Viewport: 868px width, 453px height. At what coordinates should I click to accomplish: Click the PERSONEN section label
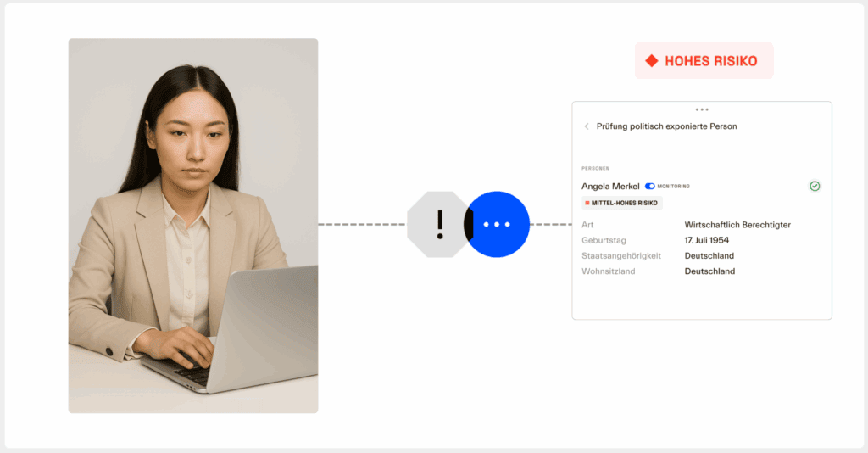pos(595,168)
